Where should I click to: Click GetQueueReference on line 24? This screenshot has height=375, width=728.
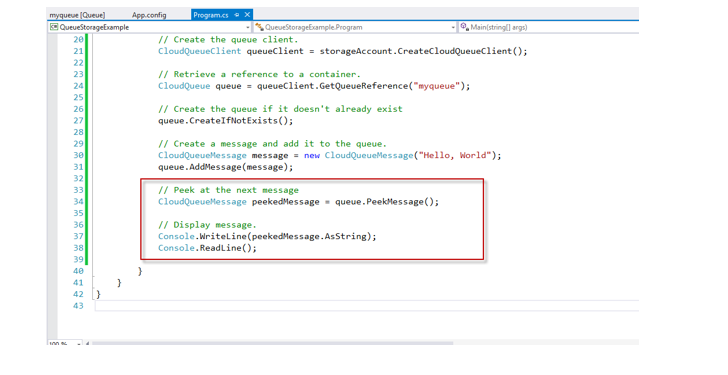364,86
